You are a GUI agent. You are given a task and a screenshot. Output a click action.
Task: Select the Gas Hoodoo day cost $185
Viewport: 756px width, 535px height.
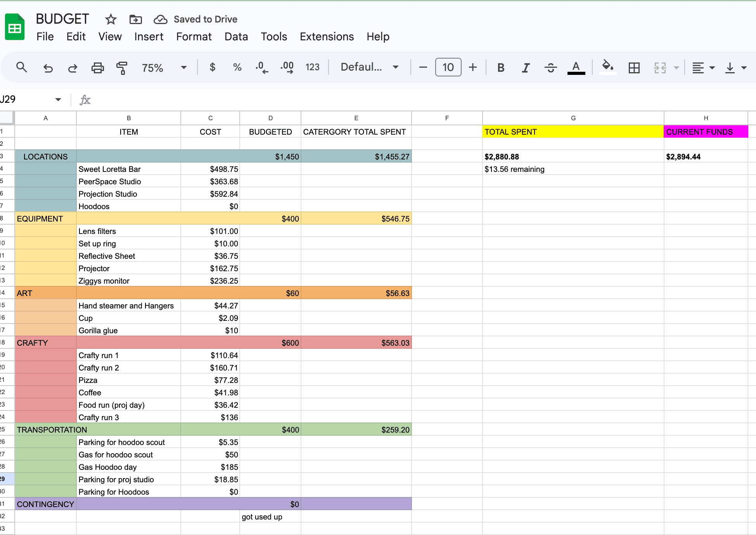[210, 467]
